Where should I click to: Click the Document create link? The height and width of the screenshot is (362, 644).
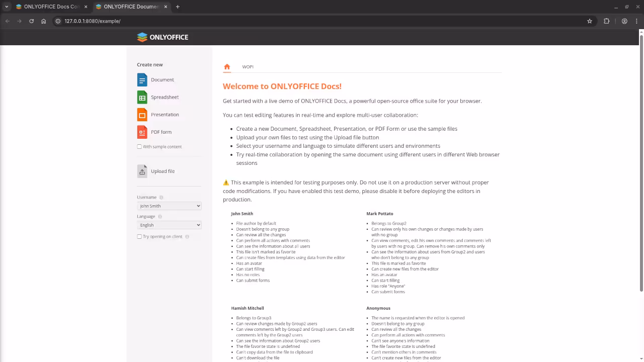point(162,79)
